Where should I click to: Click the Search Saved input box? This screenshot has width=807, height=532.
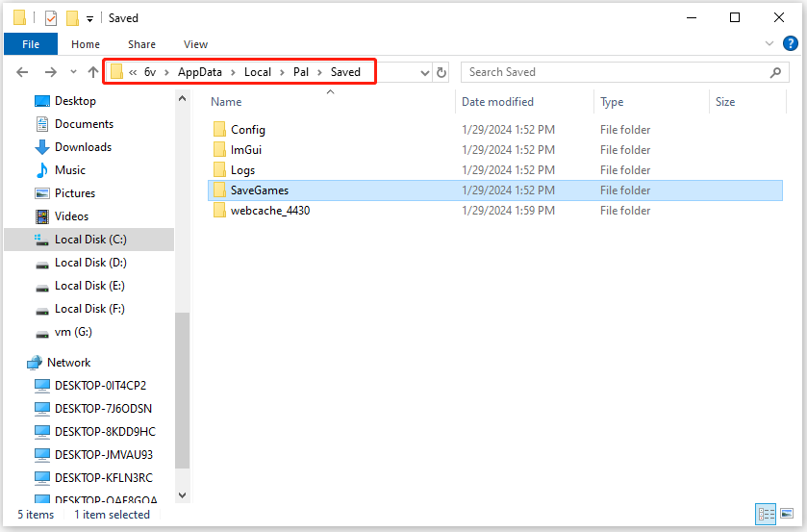pos(617,72)
